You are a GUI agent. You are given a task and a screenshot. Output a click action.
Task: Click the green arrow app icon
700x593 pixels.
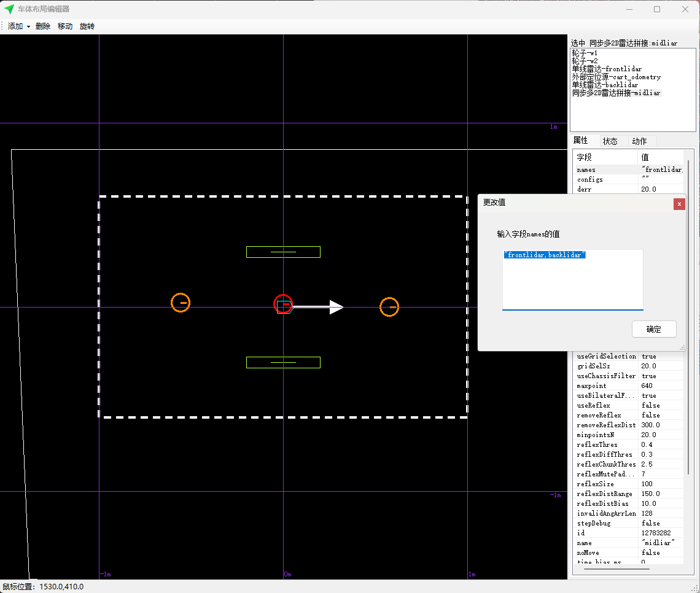pyautogui.click(x=9, y=9)
